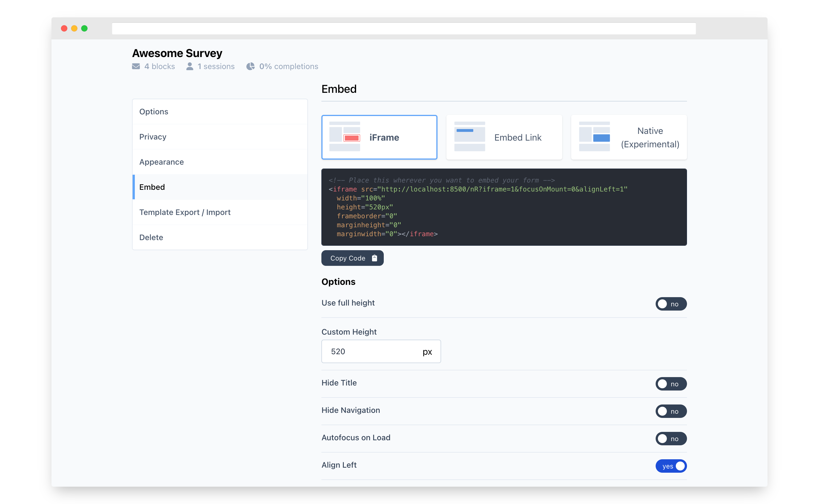Screen dimensions: 819x504
Task: Open the Delete section in sidebar
Action: click(151, 237)
